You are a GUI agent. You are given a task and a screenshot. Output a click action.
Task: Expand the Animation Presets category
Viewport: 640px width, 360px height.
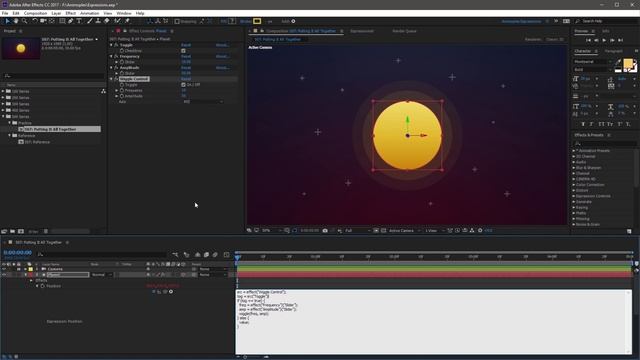(x=574, y=151)
